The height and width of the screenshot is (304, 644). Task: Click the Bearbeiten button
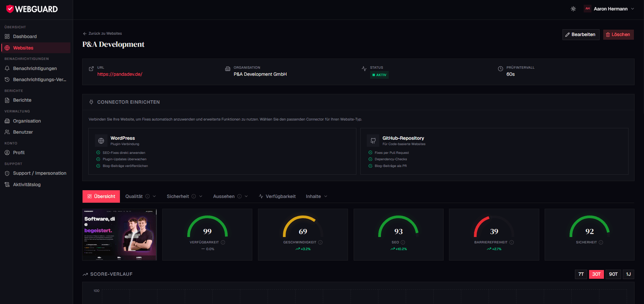[581, 35]
